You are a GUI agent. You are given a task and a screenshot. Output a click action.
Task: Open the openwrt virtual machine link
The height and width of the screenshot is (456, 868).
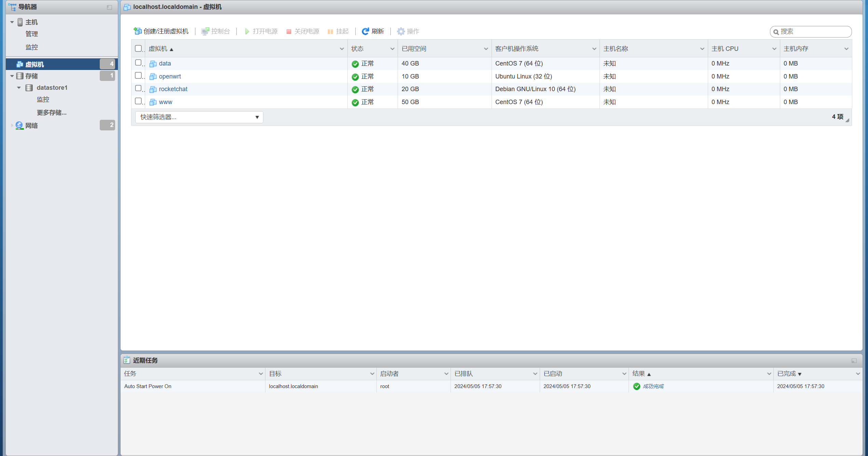coord(170,76)
